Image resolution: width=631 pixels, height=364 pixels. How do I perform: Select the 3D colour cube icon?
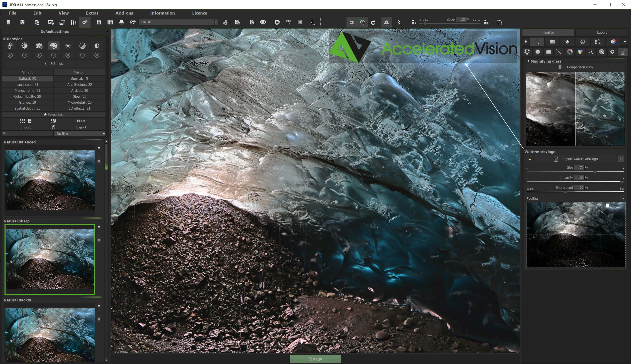580,52
